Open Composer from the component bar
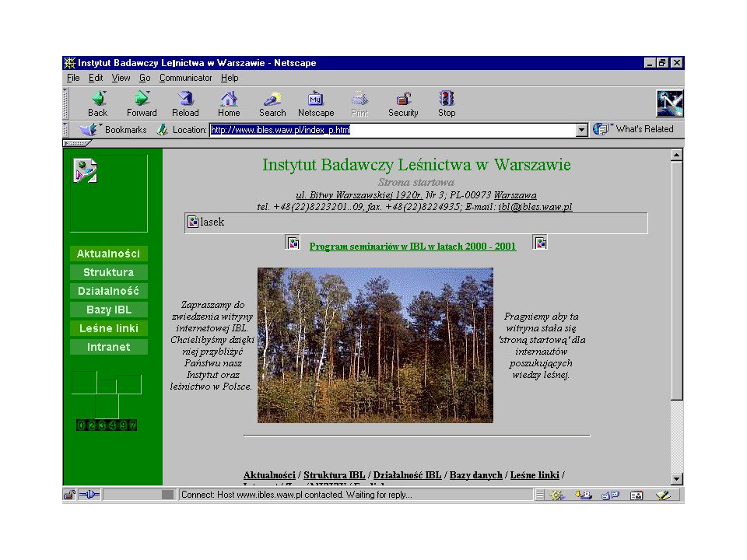 point(663,495)
